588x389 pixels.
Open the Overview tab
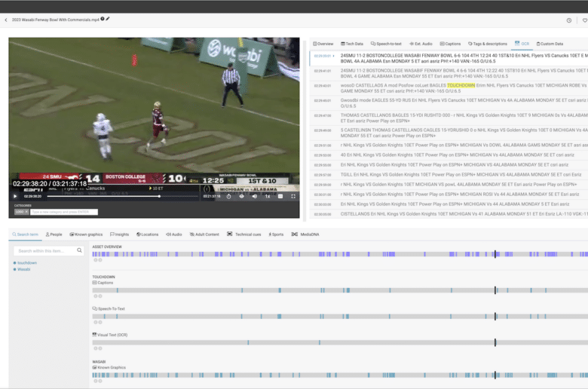323,44
